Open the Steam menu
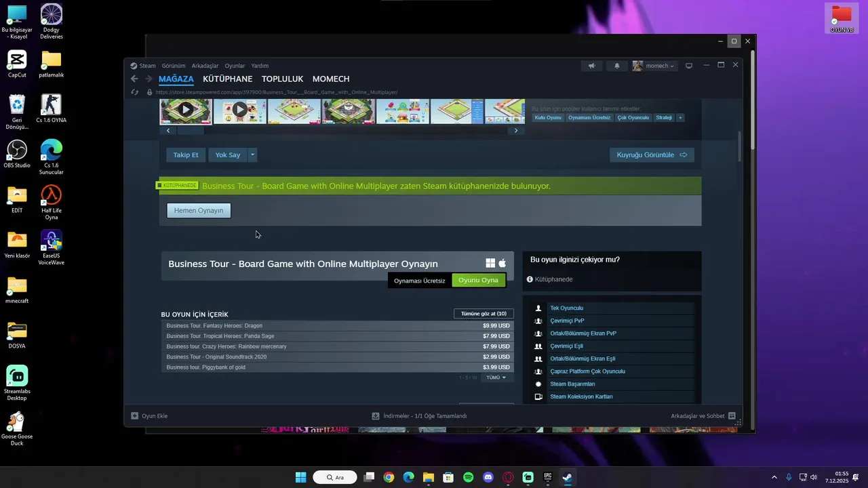 (x=143, y=66)
